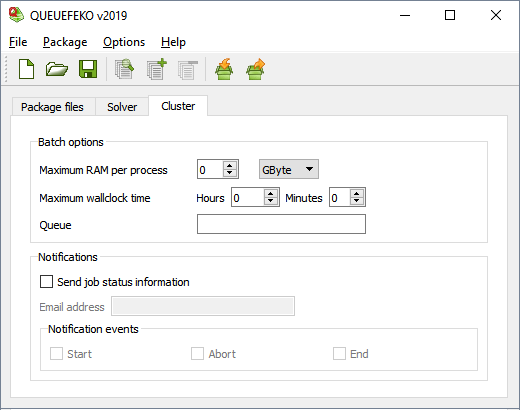This screenshot has height=410, width=520.
Task: Click the package box icon with inward arrow
Action: (224, 69)
